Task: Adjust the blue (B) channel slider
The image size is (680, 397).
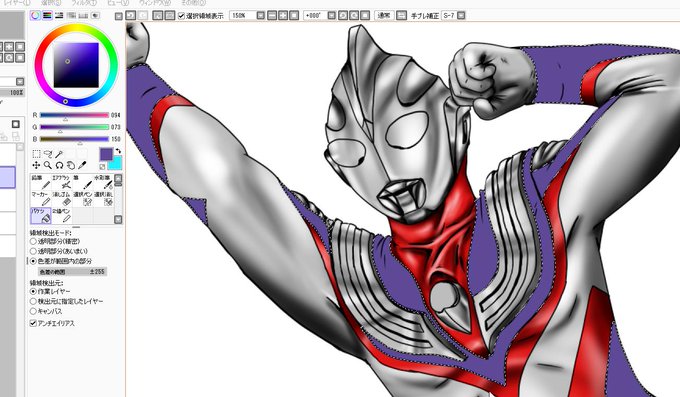Action: tap(74, 139)
